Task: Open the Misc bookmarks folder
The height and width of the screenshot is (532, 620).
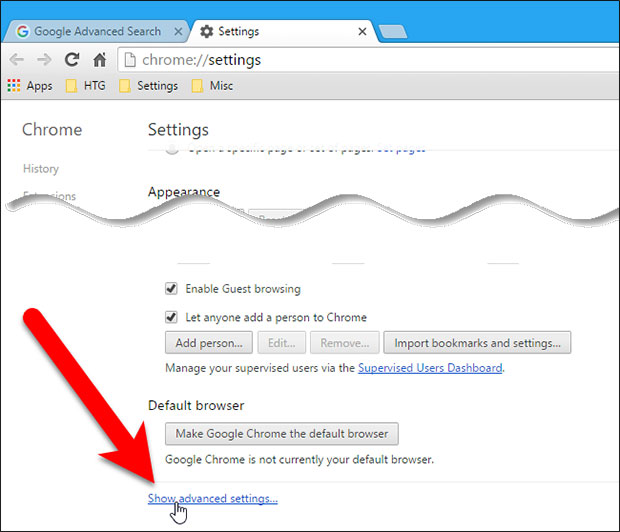Action: point(212,86)
